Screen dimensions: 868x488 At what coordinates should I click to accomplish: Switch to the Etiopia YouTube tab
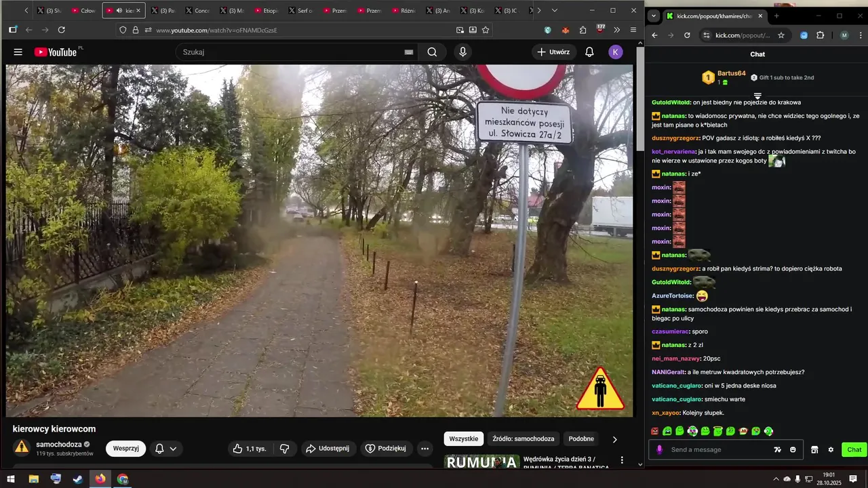tap(265, 11)
